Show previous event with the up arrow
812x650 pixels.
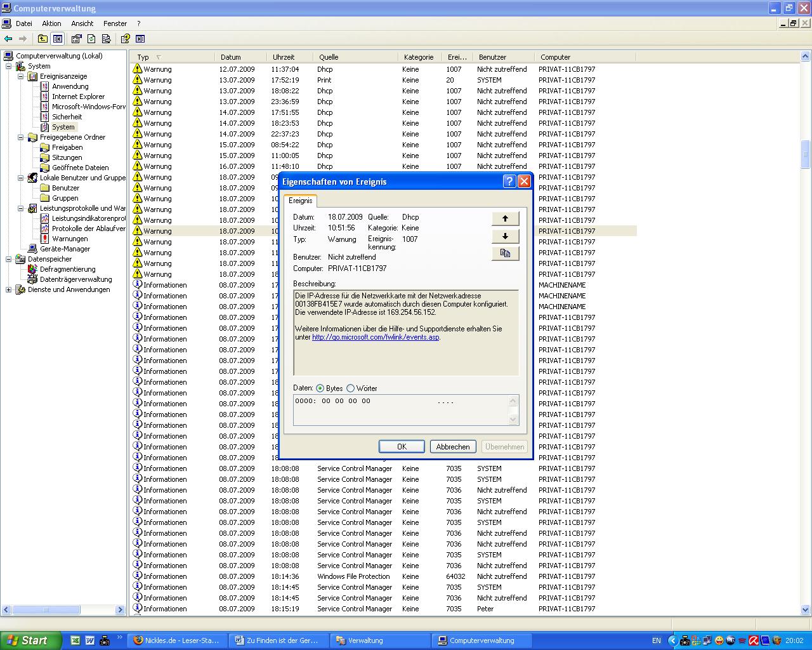click(x=505, y=218)
